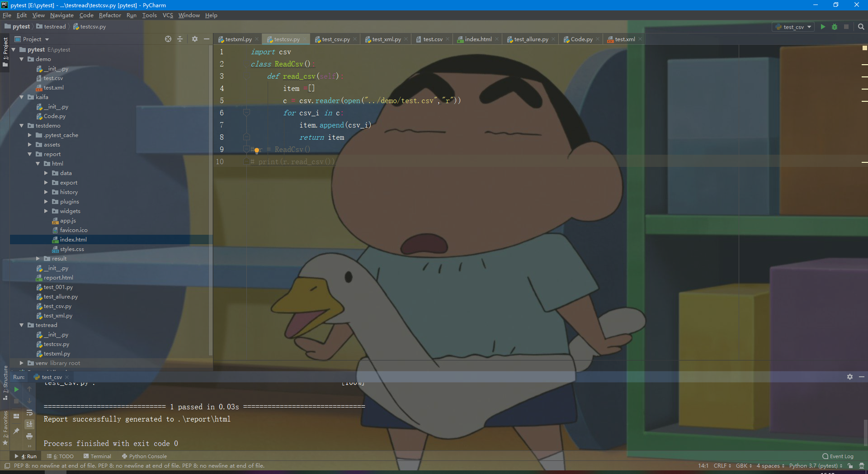
Task: Click the tool window toggle icon in status bar
Action: [6, 466]
